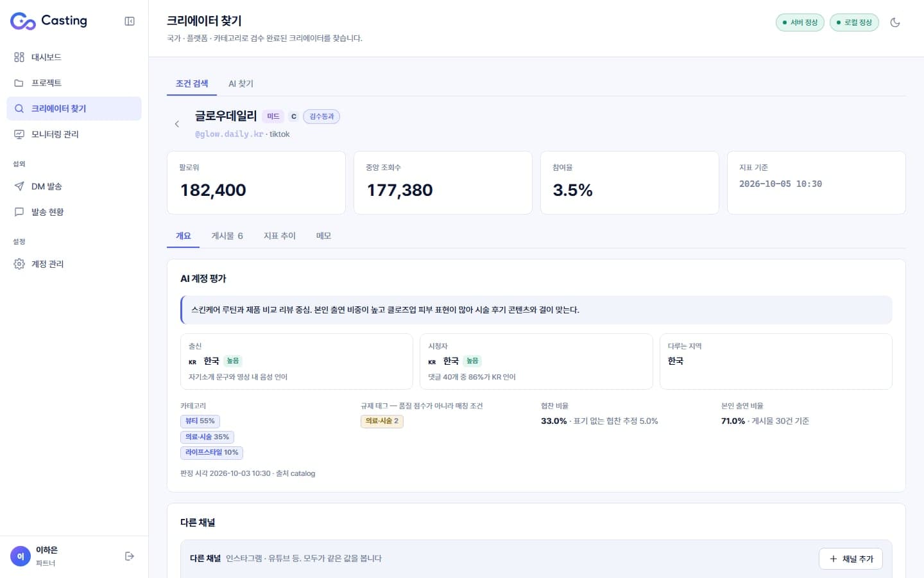Switch to the 조건 검색 tab

pos(192,83)
